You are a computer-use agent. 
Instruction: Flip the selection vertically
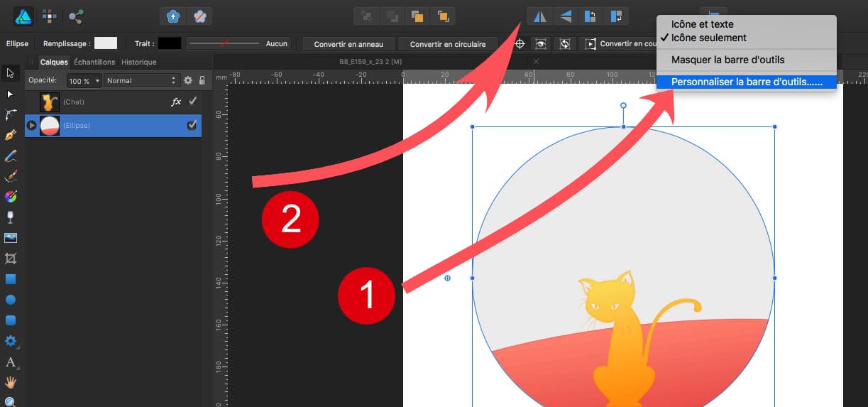point(565,16)
